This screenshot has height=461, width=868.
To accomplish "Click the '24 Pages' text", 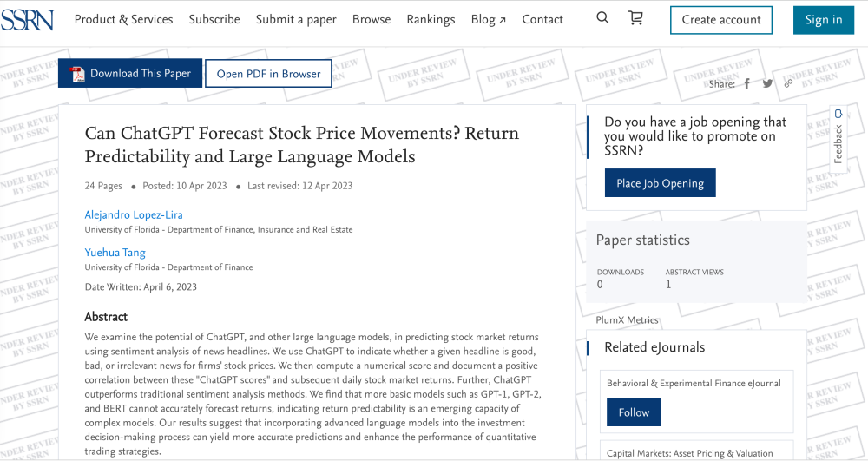I will 103,186.
